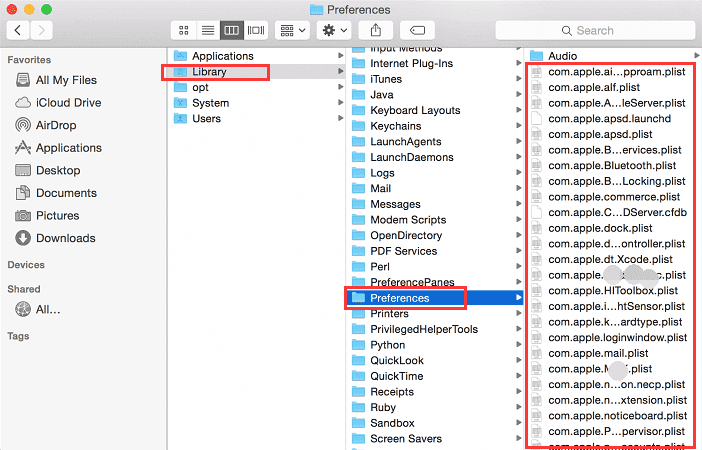Open AirDrop in sidebar
This screenshot has height=450, width=702.
[46, 125]
